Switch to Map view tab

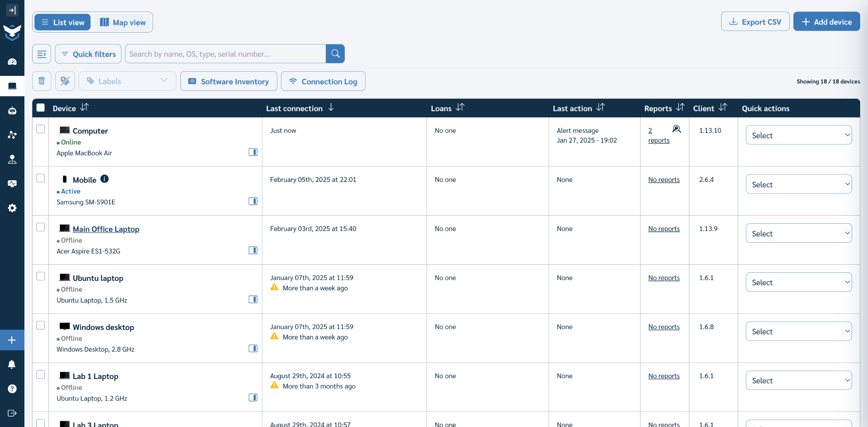[123, 22]
